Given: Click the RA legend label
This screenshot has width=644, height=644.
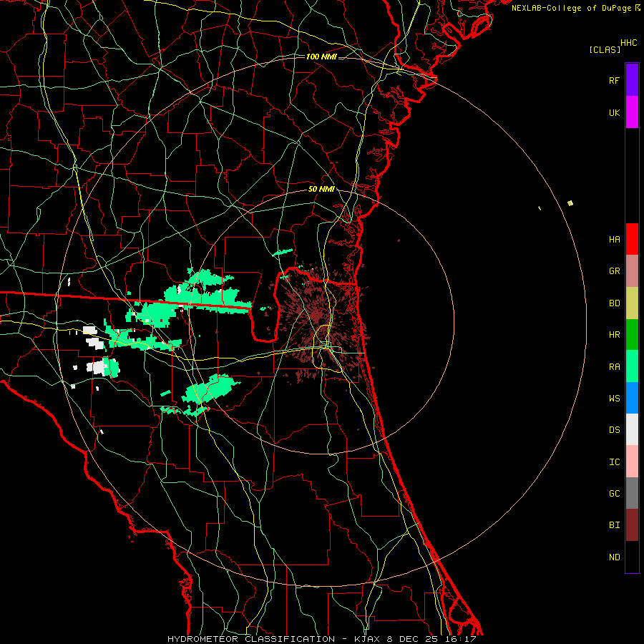Looking at the screenshot, I should [x=614, y=367].
